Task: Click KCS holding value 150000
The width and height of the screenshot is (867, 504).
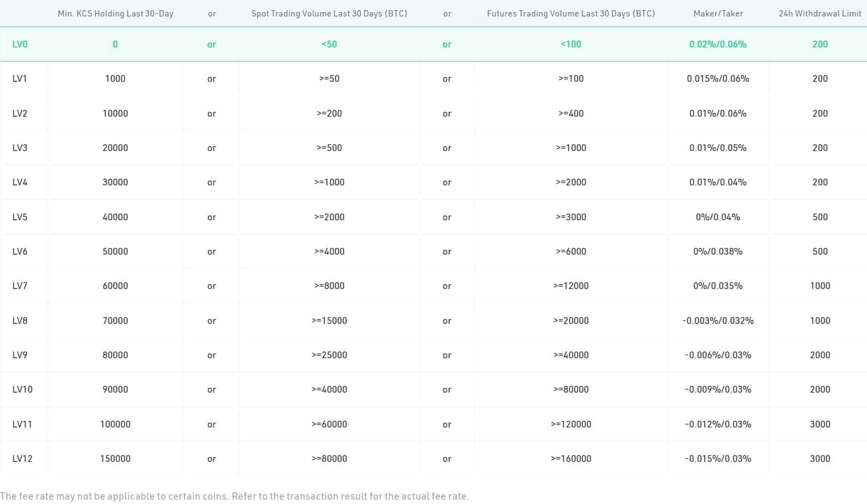Action: click(115, 458)
